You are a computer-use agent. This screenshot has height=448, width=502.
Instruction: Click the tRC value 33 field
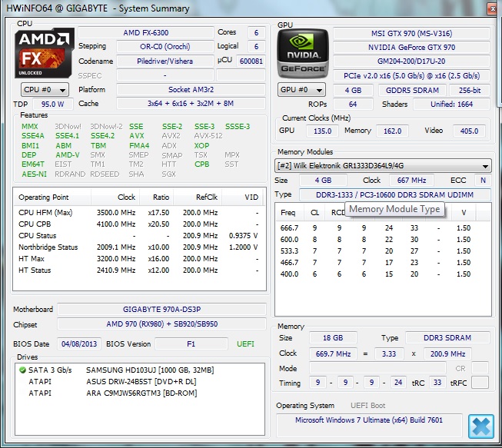[437, 383]
